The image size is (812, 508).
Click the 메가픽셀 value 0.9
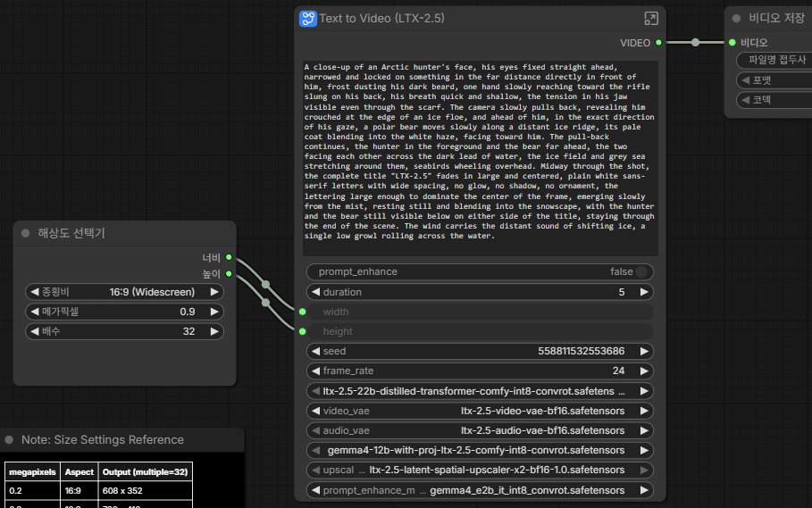(187, 312)
